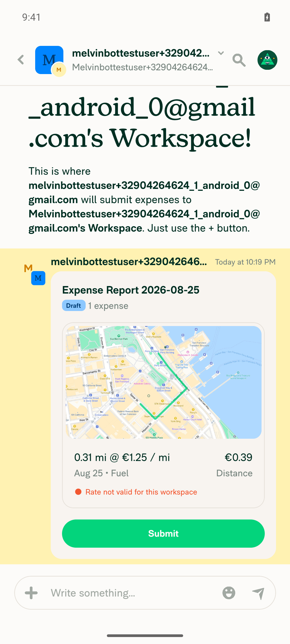Expand the header dropdown chevron
290x644 pixels.
(x=221, y=53)
